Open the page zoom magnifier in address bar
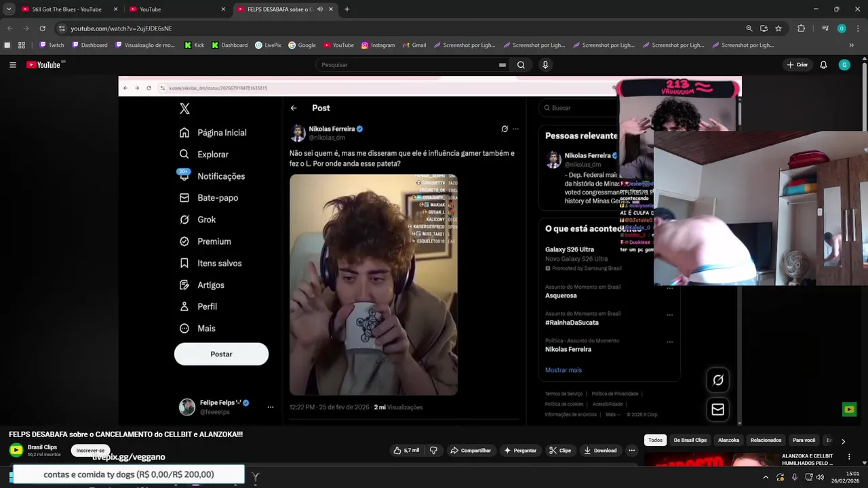This screenshot has height=488, width=868. (x=749, y=28)
